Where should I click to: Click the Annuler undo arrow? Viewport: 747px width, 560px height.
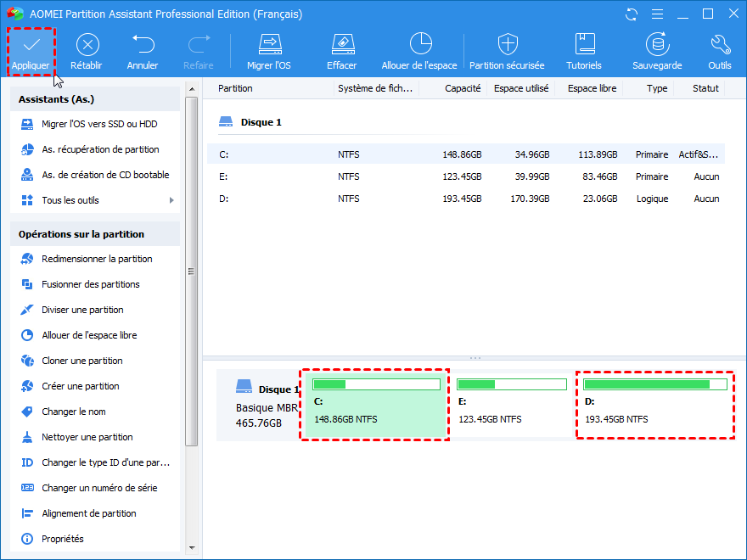pos(143,44)
